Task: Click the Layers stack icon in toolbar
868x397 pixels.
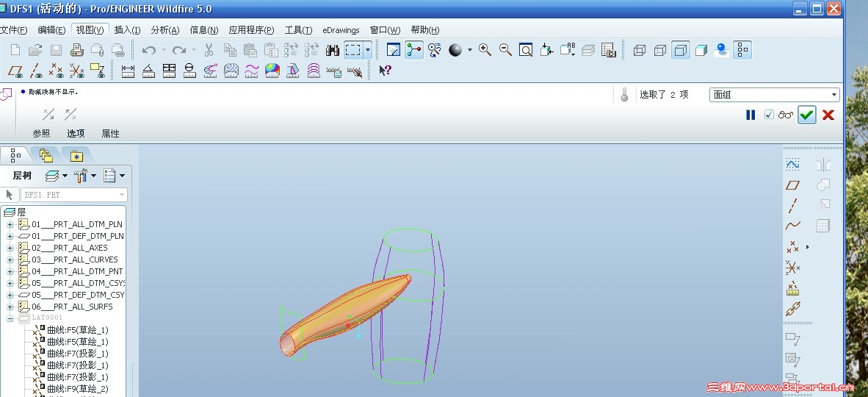Action: [x=588, y=51]
